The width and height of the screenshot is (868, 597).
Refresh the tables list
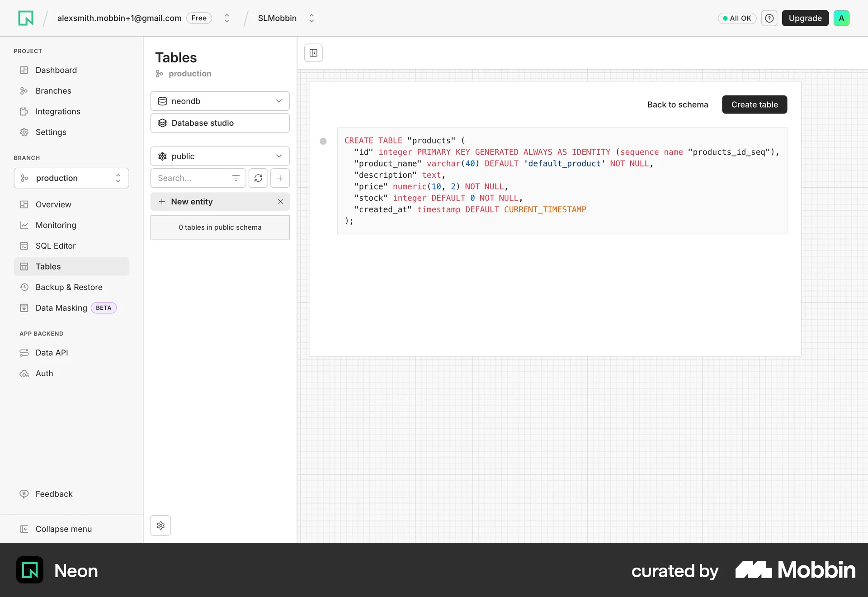click(258, 178)
